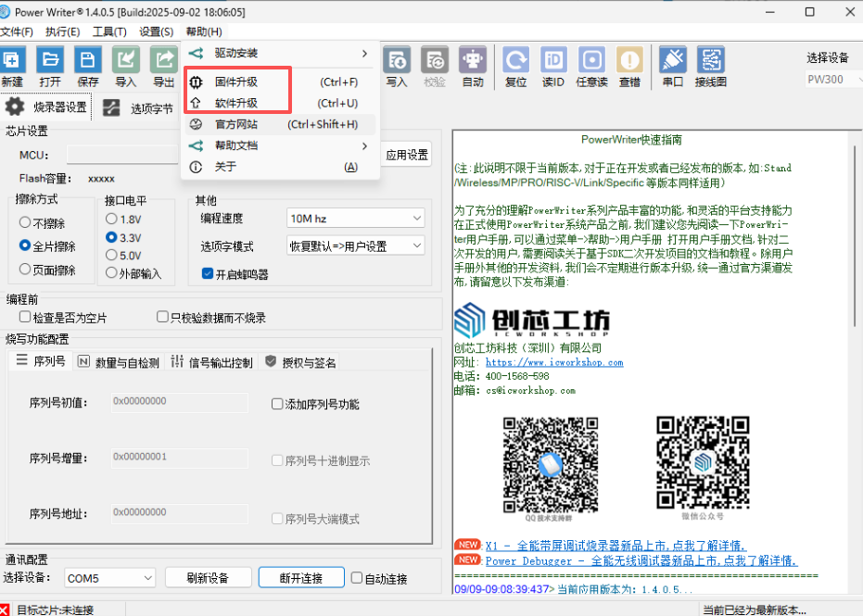Open the 串口 (Serial port) tool icon
The height and width of the screenshot is (616, 863).
[x=673, y=59]
